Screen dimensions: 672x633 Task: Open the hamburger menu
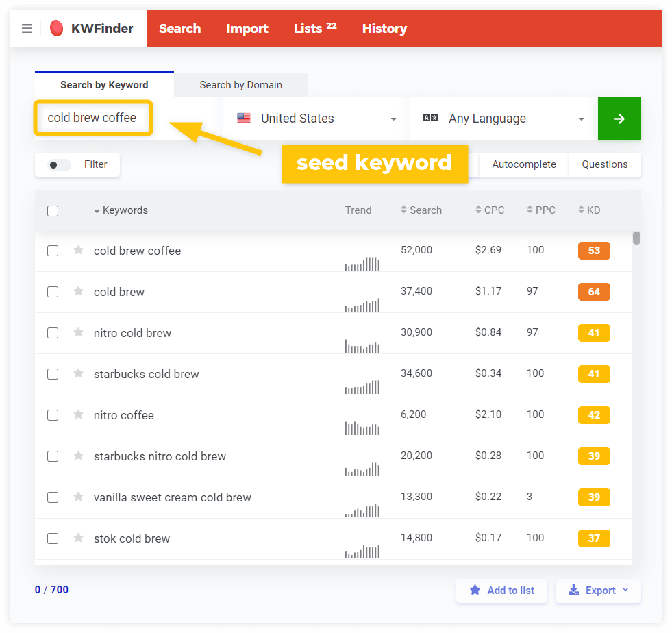(27, 28)
